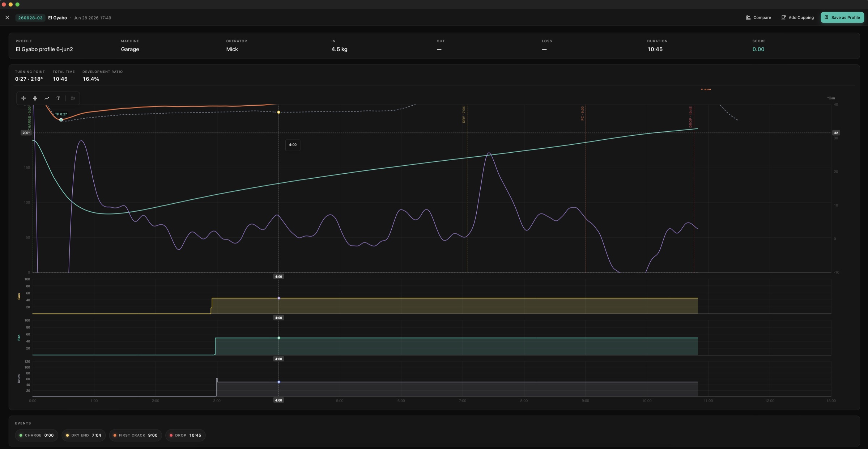Image resolution: width=868 pixels, height=449 pixels.
Task: Click the CHARGE 0:00 event chip
Action: pos(37,435)
